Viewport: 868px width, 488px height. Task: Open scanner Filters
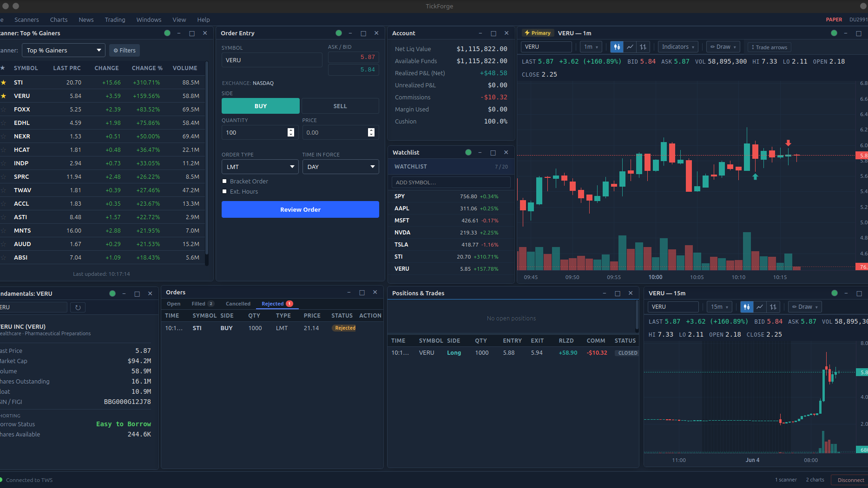125,50
